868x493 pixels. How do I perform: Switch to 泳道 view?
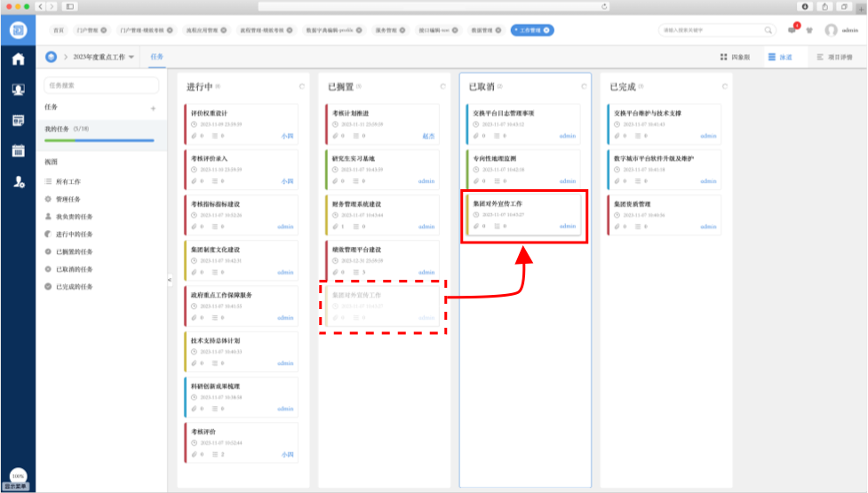point(780,57)
